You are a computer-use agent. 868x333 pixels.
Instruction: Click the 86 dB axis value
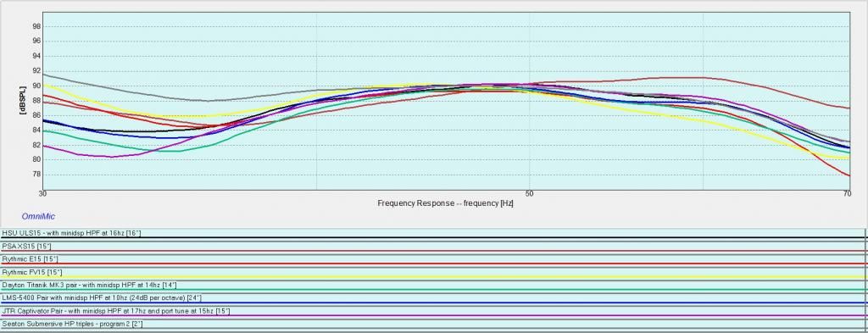(x=36, y=115)
